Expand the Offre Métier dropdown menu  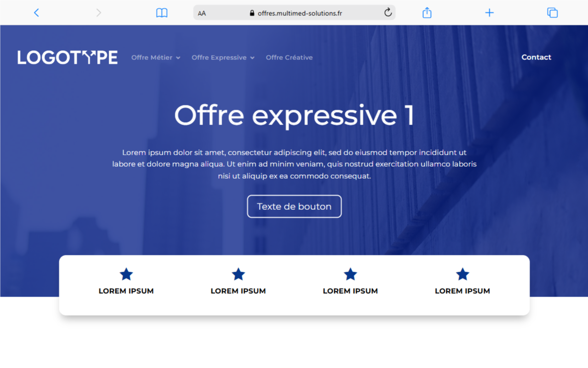click(156, 57)
